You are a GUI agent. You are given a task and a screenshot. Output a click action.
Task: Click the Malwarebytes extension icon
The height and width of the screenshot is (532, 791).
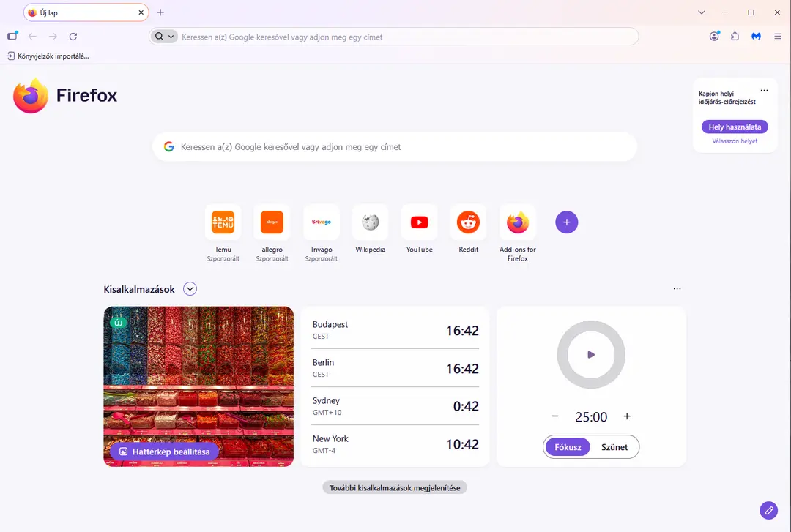tap(756, 37)
